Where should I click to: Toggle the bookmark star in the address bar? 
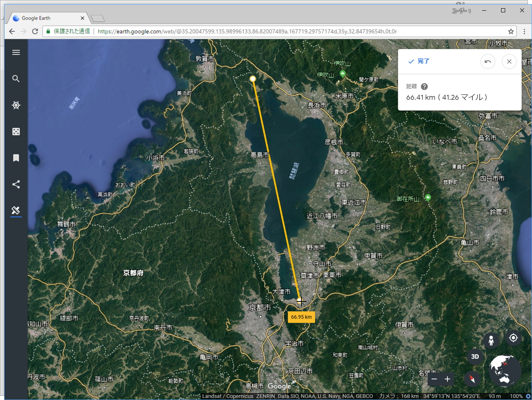pos(510,31)
